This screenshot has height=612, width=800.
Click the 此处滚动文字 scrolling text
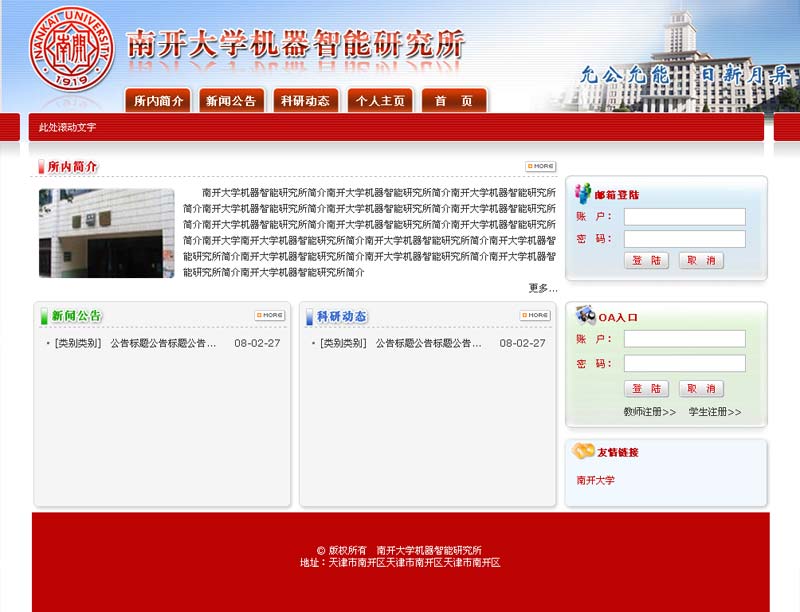67,128
